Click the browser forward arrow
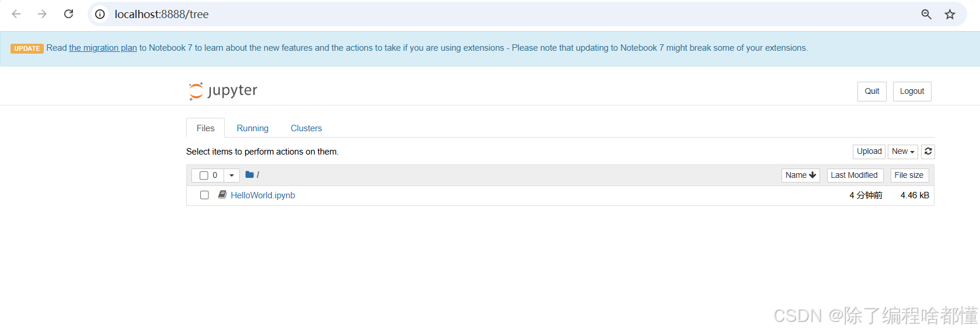Image resolution: width=980 pixels, height=333 pixels. (42, 14)
